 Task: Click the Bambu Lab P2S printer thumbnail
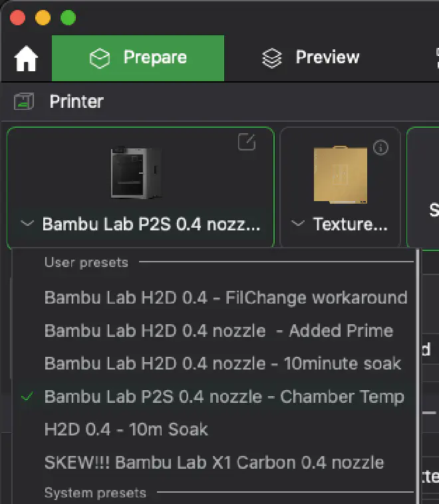tap(136, 173)
